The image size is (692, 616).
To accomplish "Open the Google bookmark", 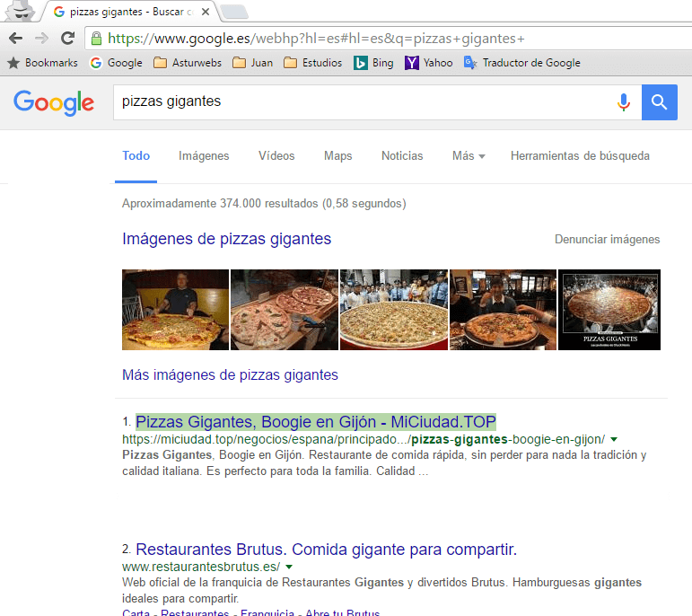I will point(116,63).
